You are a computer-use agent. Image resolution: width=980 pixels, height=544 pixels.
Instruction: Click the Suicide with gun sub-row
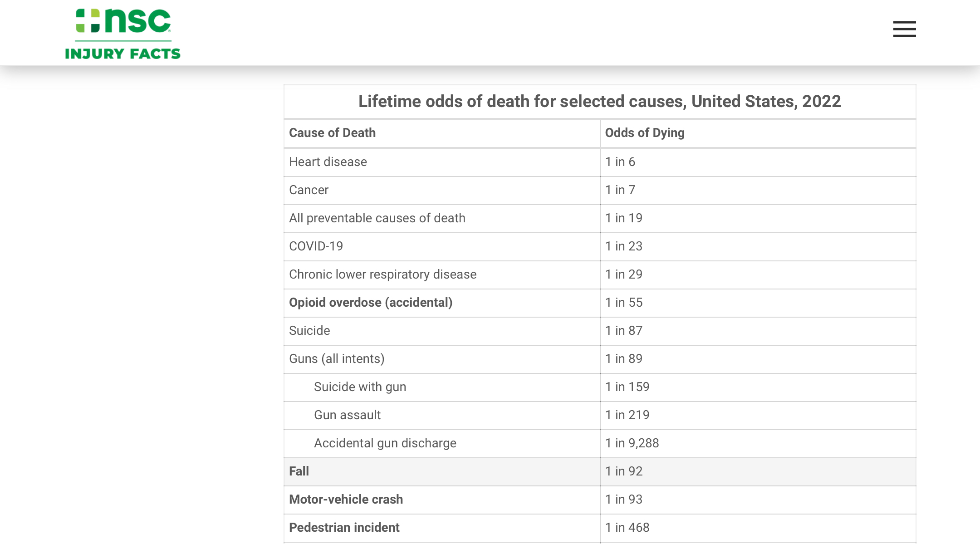point(360,387)
